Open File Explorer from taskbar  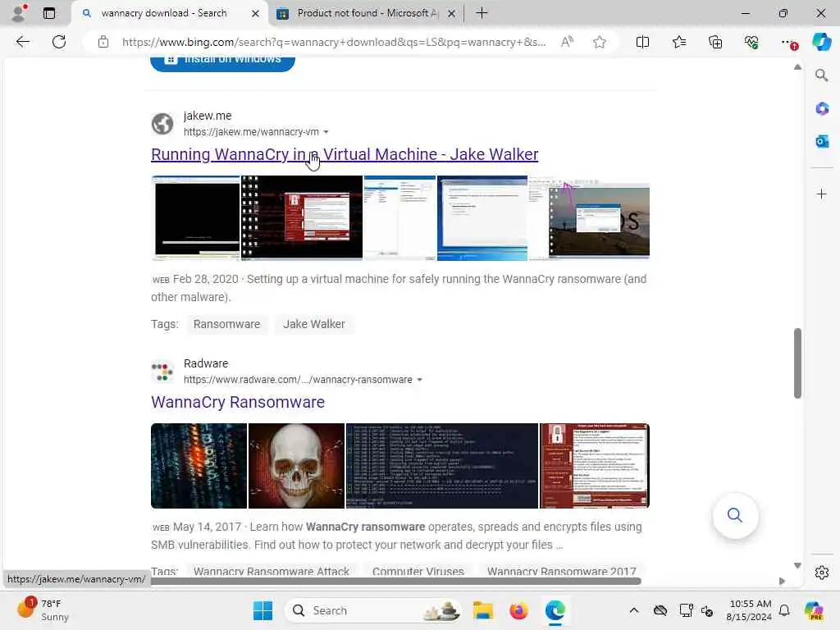482,610
